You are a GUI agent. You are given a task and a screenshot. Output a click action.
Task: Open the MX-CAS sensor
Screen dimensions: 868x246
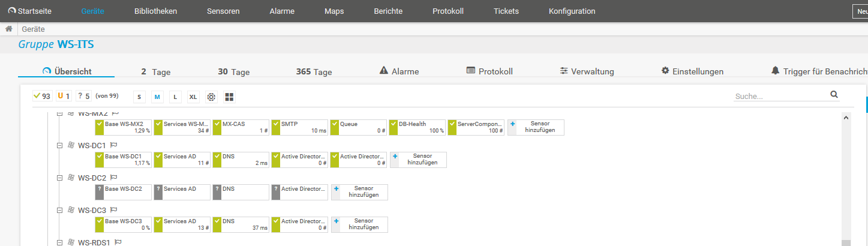coord(241,127)
